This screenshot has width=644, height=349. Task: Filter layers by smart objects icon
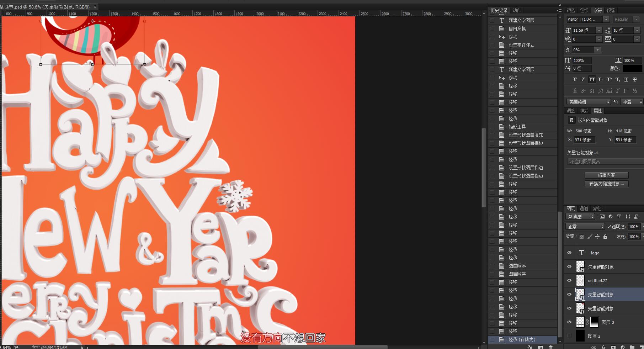[637, 216]
